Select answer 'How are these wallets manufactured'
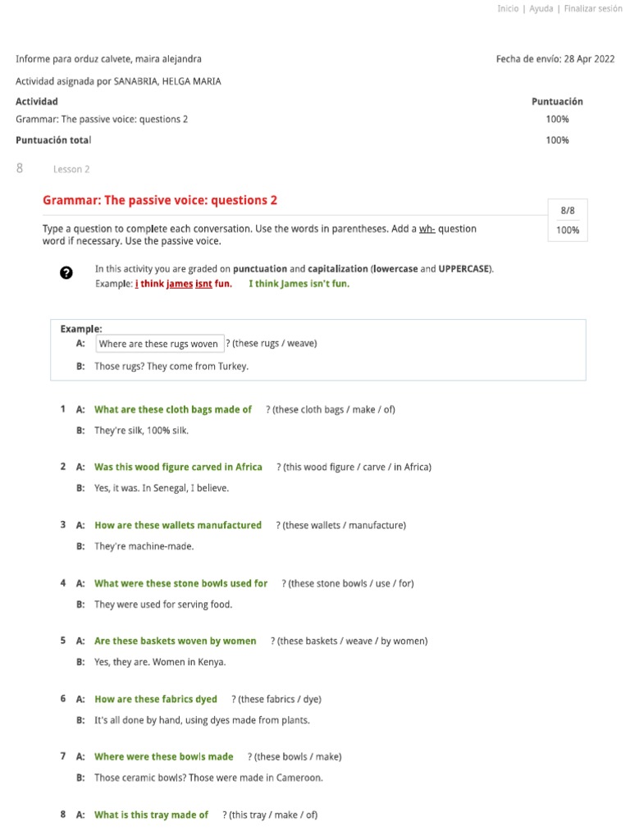 (x=178, y=526)
